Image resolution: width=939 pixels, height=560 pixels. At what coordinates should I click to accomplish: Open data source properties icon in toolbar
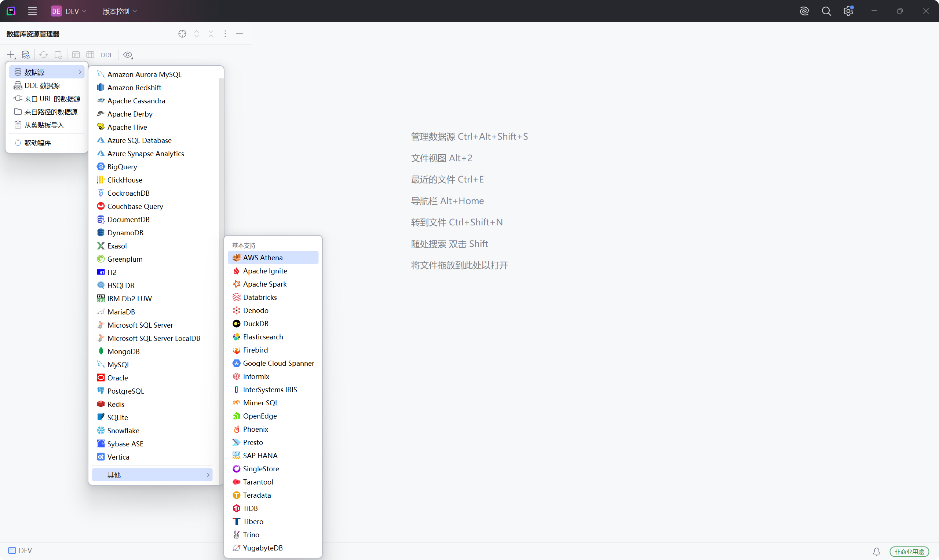(x=25, y=55)
